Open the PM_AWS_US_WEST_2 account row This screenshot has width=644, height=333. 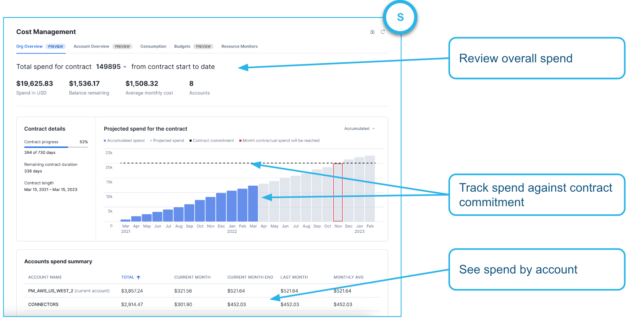[202, 291]
